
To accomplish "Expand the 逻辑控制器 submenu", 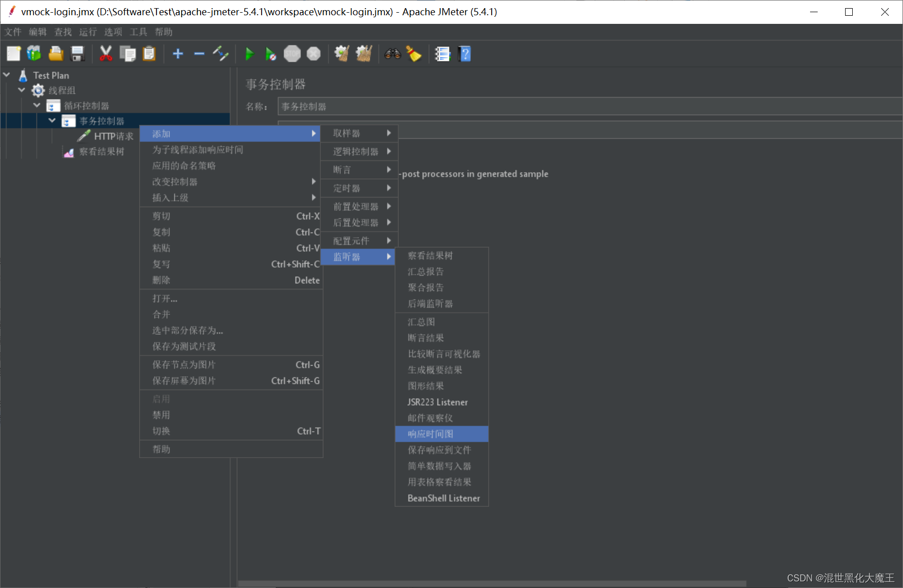I will [359, 151].
